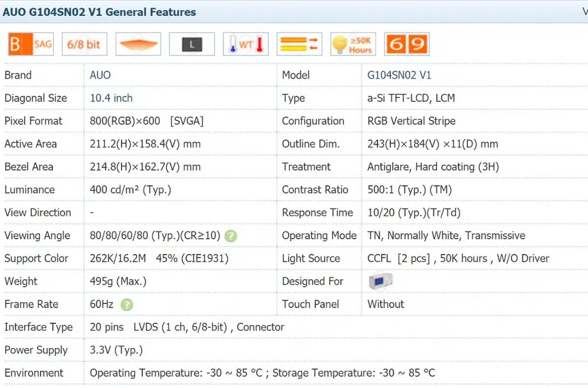Click the 500:1 (Typ.) (TM) contrast value

coord(409,190)
